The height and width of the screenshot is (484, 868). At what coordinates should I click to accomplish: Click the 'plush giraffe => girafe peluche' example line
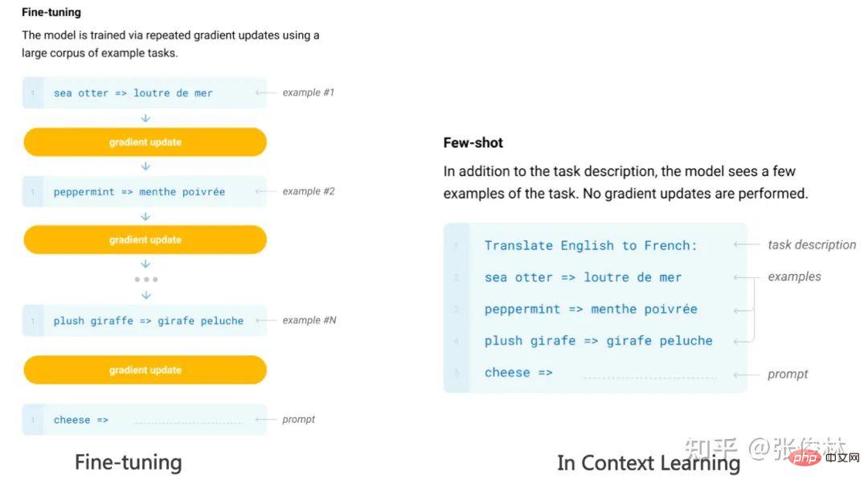(148, 321)
